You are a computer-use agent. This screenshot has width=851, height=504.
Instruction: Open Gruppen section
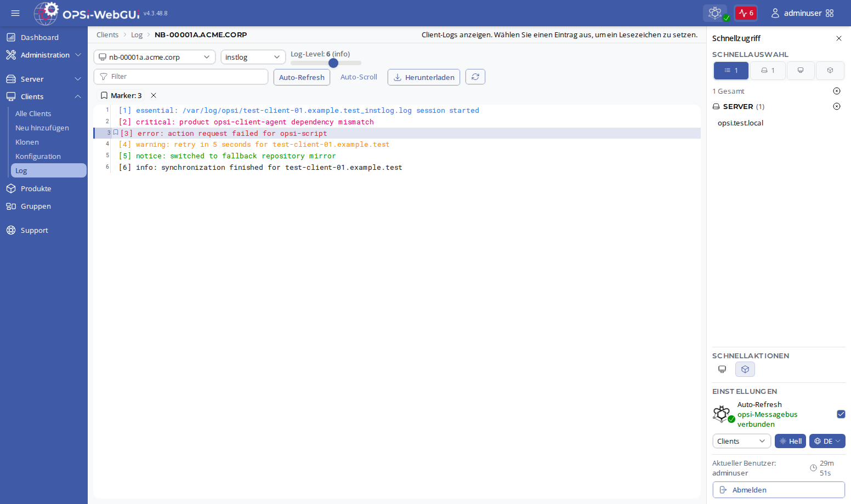coord(44,206)
